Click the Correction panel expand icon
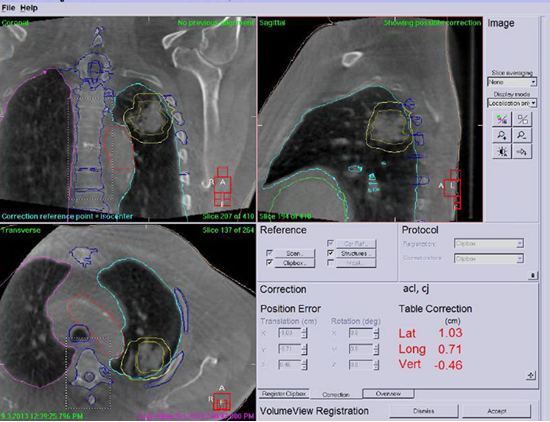The height and width of the screenshot is (422, 550). click(x=531, y=376)
